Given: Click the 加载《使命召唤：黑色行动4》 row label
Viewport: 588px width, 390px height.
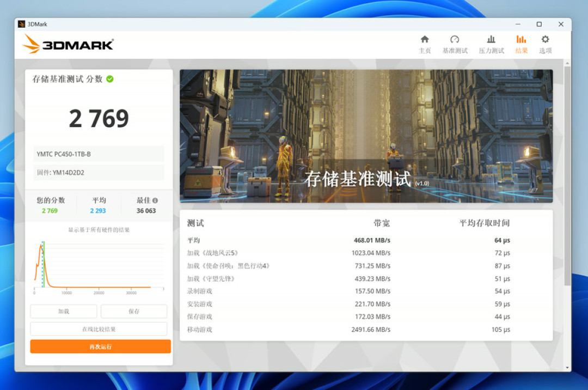Looking at the screenshot, I should tap(228, 266).
